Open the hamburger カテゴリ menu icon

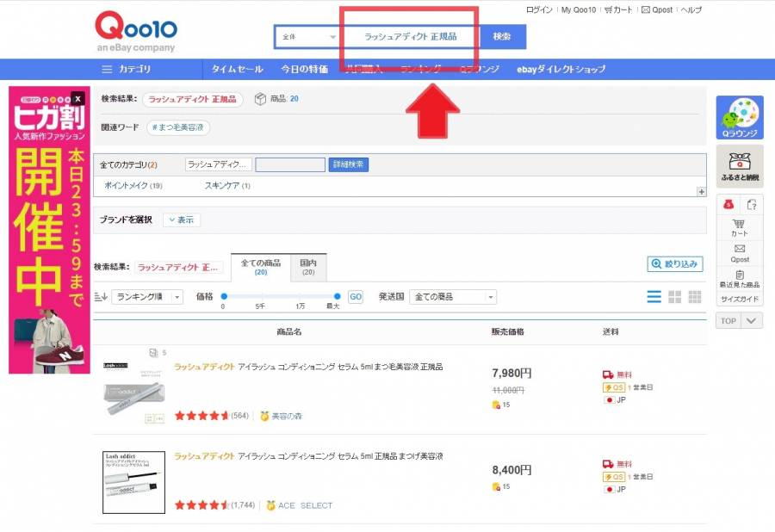click(x=105, y=69)
